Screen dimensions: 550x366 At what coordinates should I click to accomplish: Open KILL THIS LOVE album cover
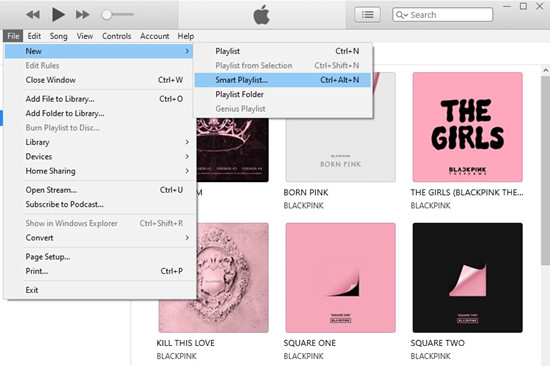coord(233,278)
